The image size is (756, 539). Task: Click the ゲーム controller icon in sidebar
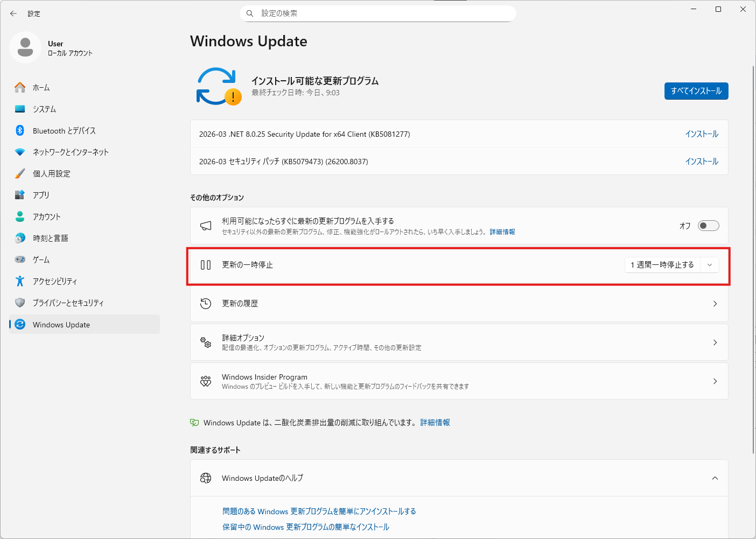coord(20,260)
